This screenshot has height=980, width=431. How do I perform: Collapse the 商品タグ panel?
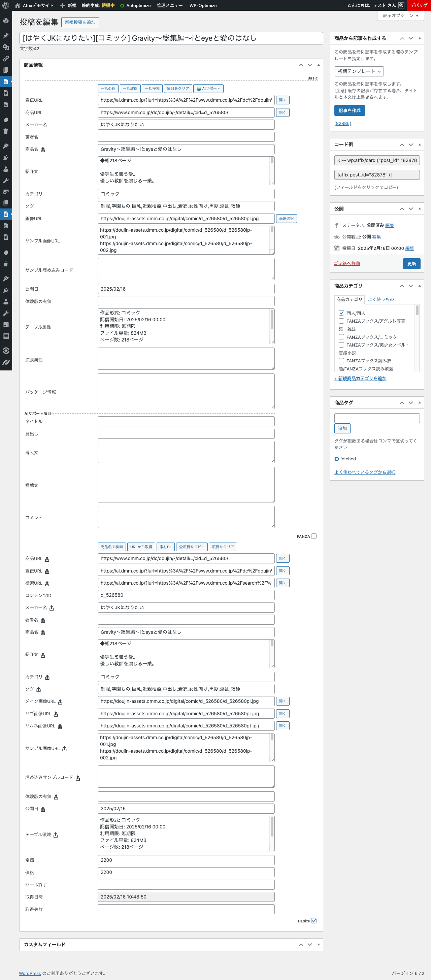pyautogui.click(x=420, y=402)
